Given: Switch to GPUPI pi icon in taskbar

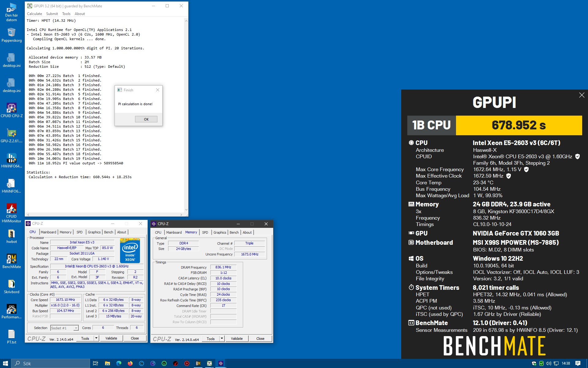Looking at the screenshot, I should coord(209,363).
